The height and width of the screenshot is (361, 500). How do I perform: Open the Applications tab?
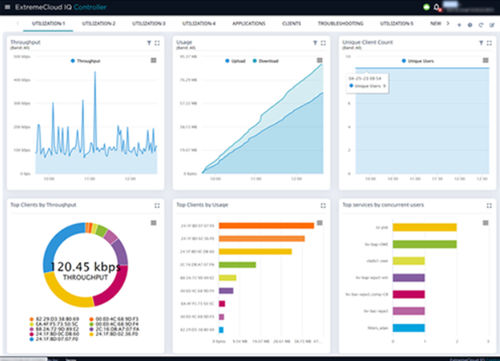249,23
